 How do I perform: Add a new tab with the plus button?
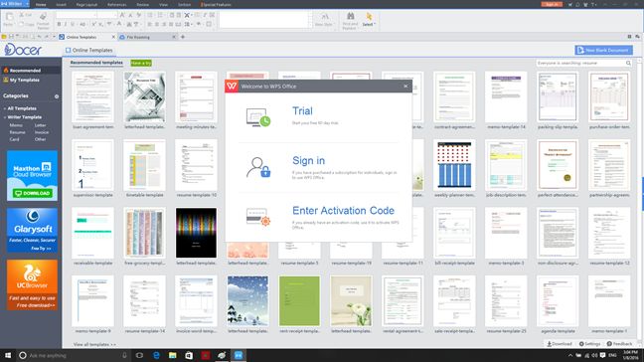[183, 37]
